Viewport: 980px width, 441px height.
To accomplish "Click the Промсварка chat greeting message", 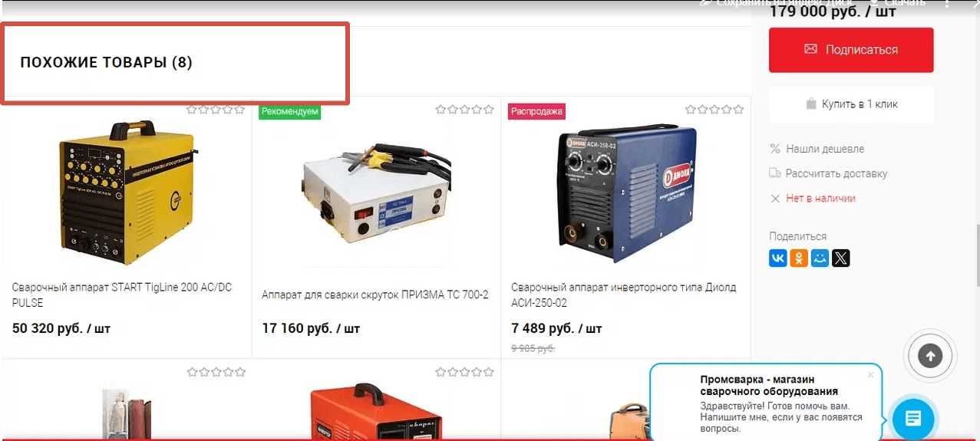I will click(781, 417).
